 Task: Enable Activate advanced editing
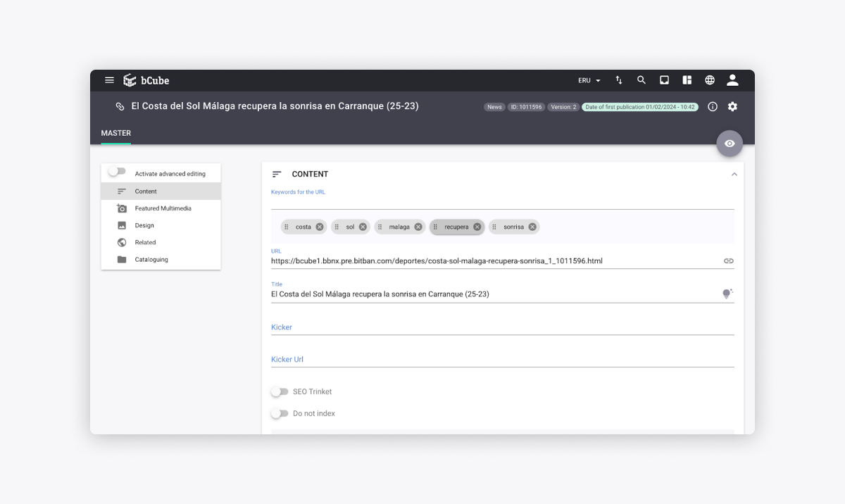(x=117, y=171)
